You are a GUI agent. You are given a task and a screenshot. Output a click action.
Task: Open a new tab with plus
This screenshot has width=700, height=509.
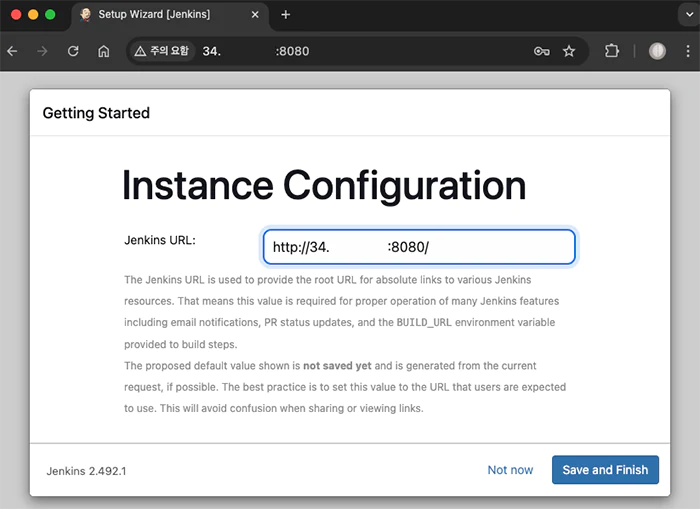pyautogui.click(x=286, y=15)
